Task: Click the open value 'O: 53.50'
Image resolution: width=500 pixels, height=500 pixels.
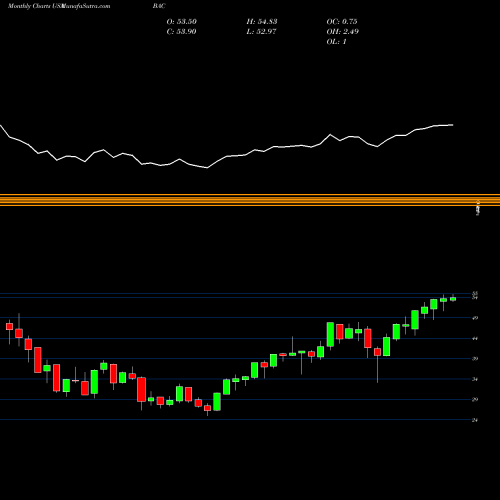Action: click(182, 22)
